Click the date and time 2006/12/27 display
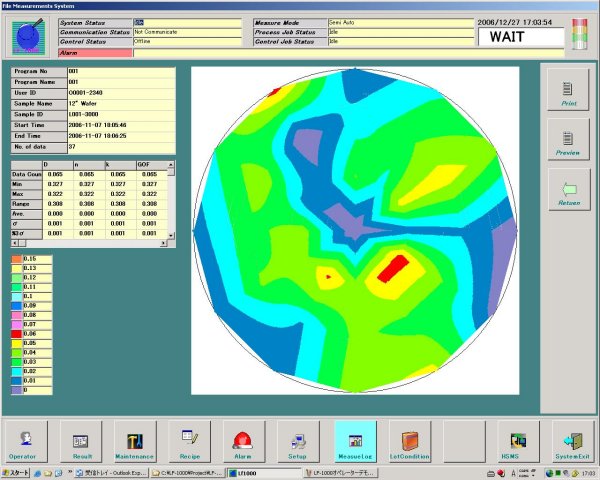The image size is (600, 480). pos(515,22)
